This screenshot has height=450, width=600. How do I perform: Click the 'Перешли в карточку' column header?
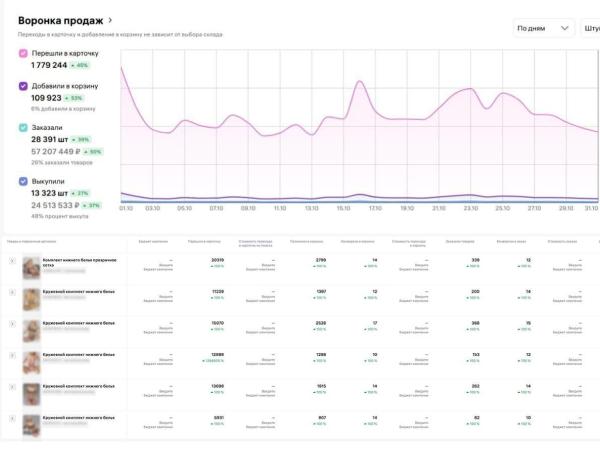[205, 242]
